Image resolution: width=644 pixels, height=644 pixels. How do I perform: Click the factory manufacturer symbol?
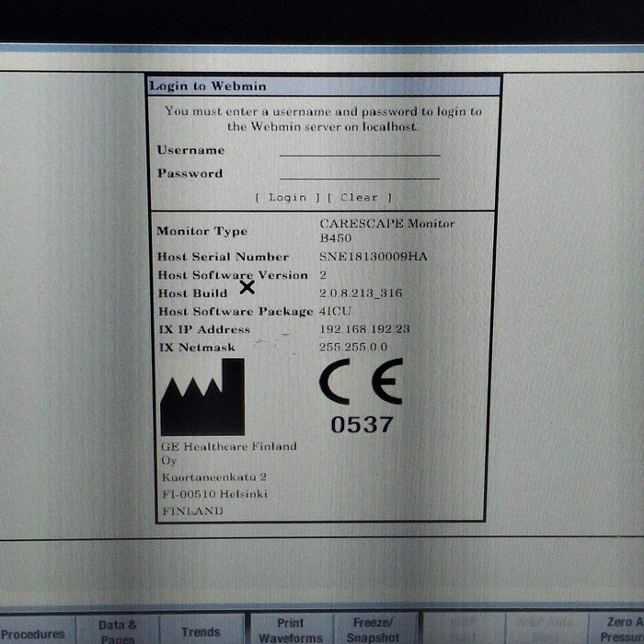[x=202, y=397]
